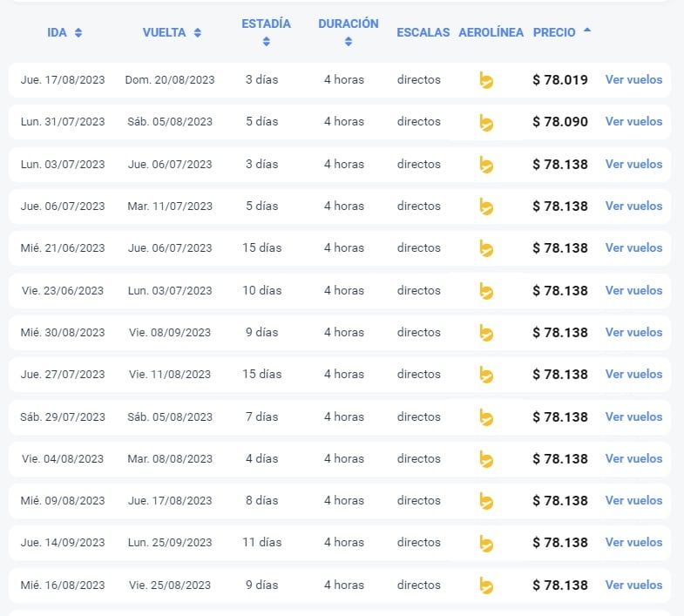Click airline logo for Vie. 23/06/2023 departure
Screen dimensions: 684x616
click(x=486, y=291)
